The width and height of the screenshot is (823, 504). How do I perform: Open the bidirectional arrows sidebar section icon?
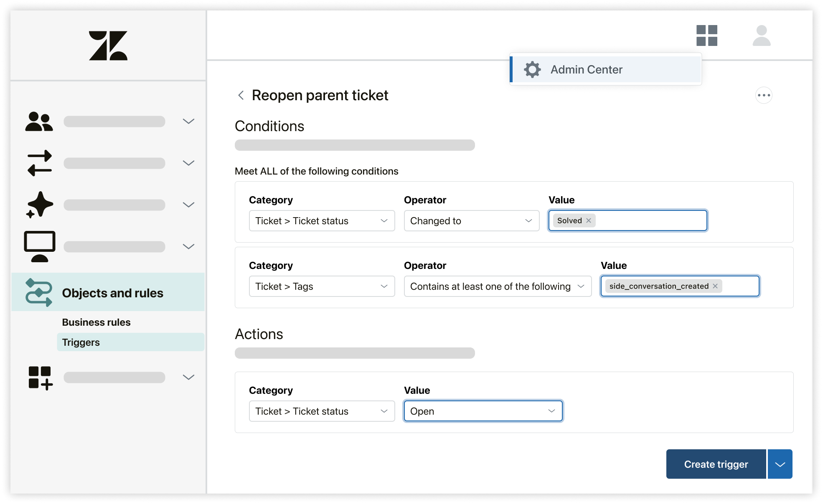point(39,163)
